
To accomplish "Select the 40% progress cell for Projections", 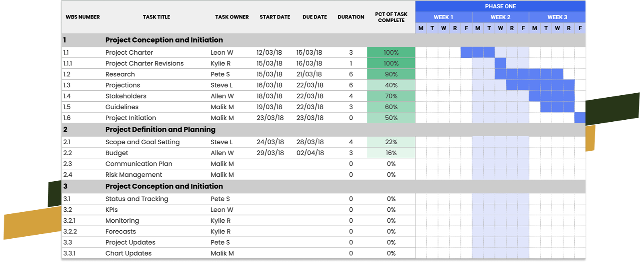I will tap(391, 85).
